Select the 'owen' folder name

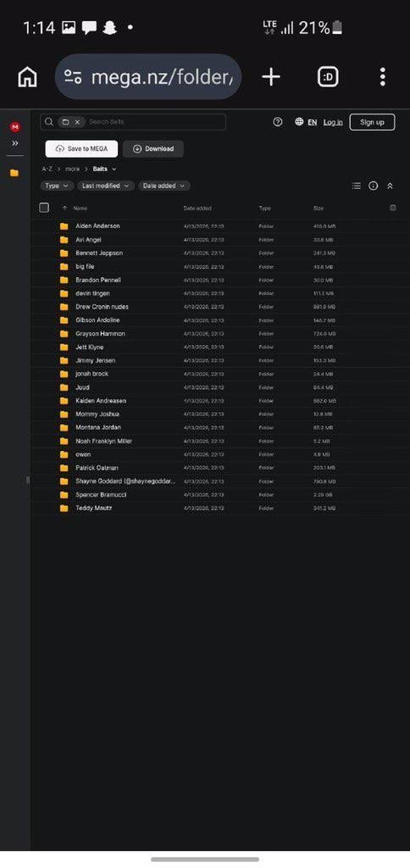click(x=83, y=454)
